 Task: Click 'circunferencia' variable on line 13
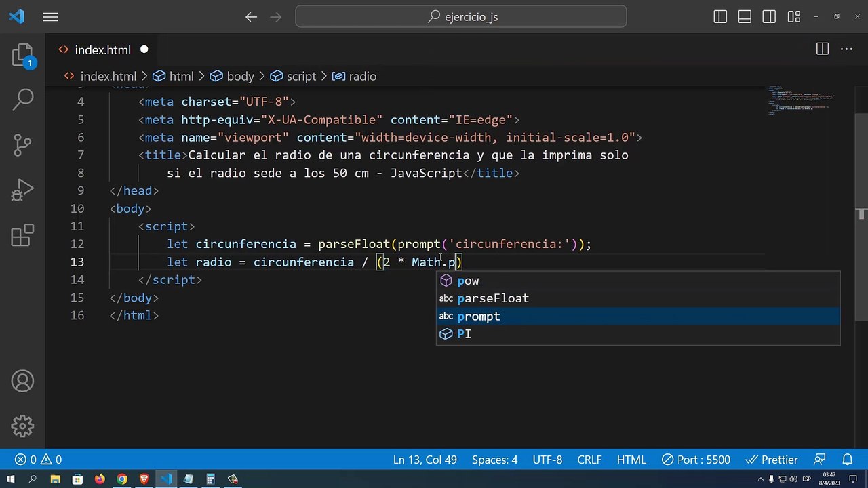[x=304, y=262]
